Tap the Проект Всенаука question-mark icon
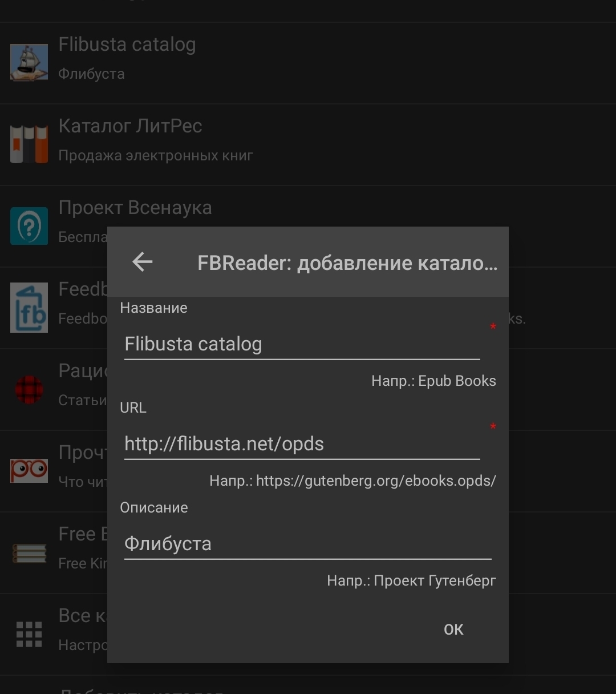The height and width of the screenshot is (694, 616). (x=29, y=226)
